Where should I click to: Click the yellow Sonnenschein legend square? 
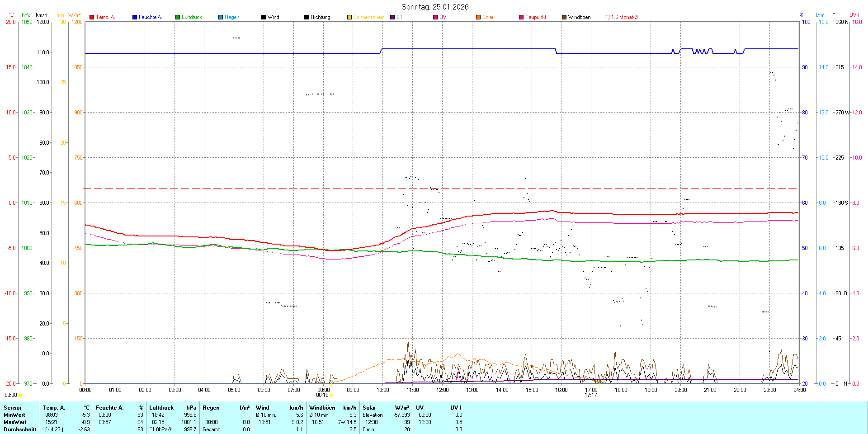[349, 17]
